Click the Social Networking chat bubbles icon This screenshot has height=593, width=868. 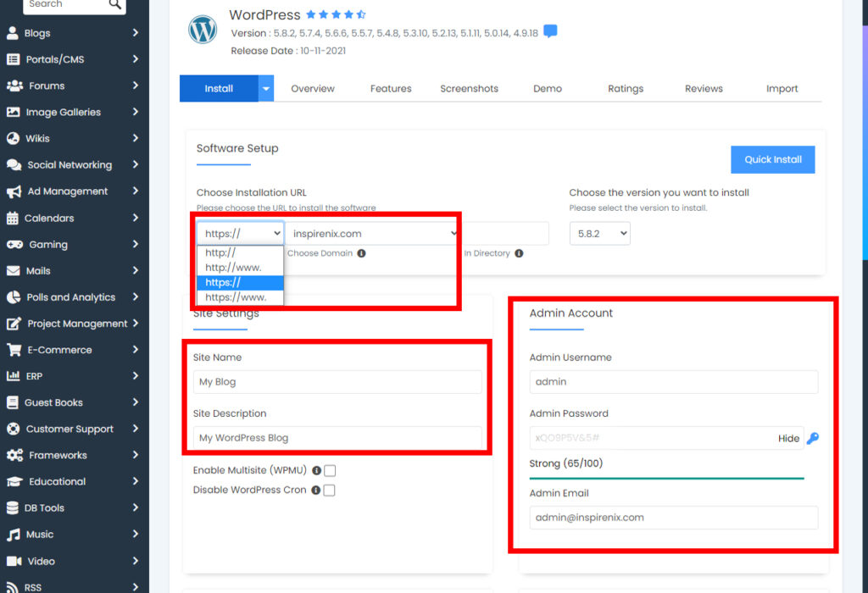coord(14,165)
